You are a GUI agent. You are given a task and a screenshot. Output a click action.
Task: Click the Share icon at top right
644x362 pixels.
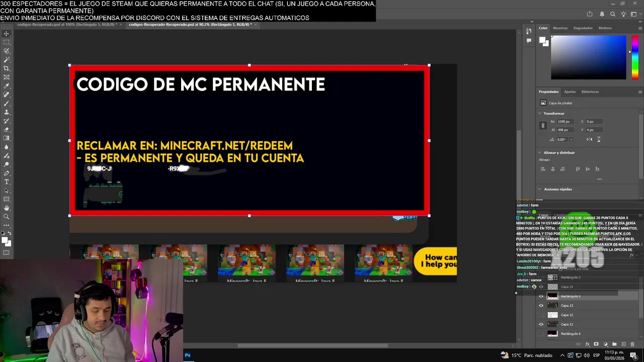coord(590,14)
